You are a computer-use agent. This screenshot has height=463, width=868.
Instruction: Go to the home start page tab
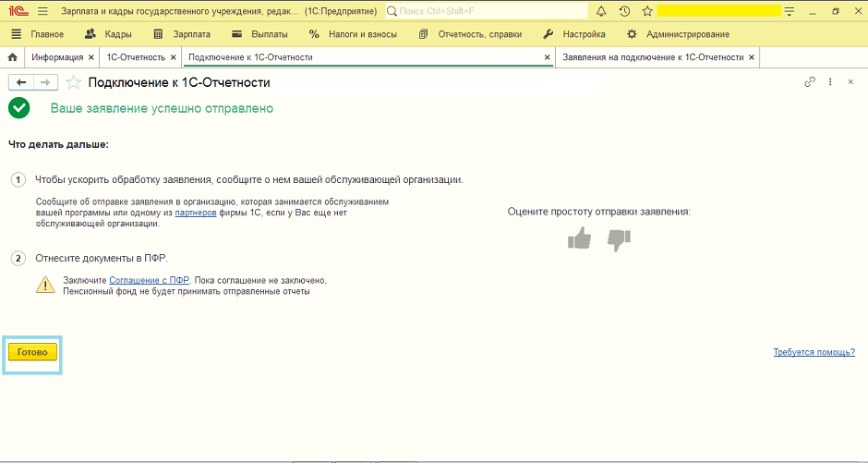click(12, 57)
